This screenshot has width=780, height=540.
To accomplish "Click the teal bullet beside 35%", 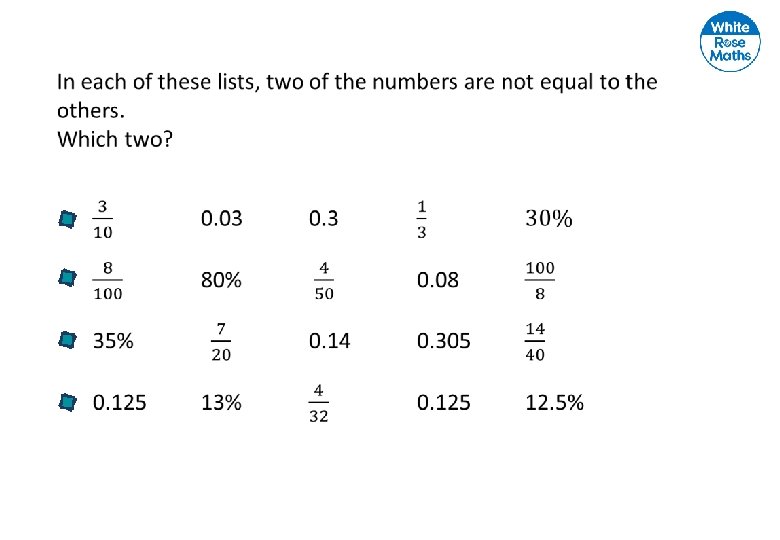I will click(x=68, y=340).
